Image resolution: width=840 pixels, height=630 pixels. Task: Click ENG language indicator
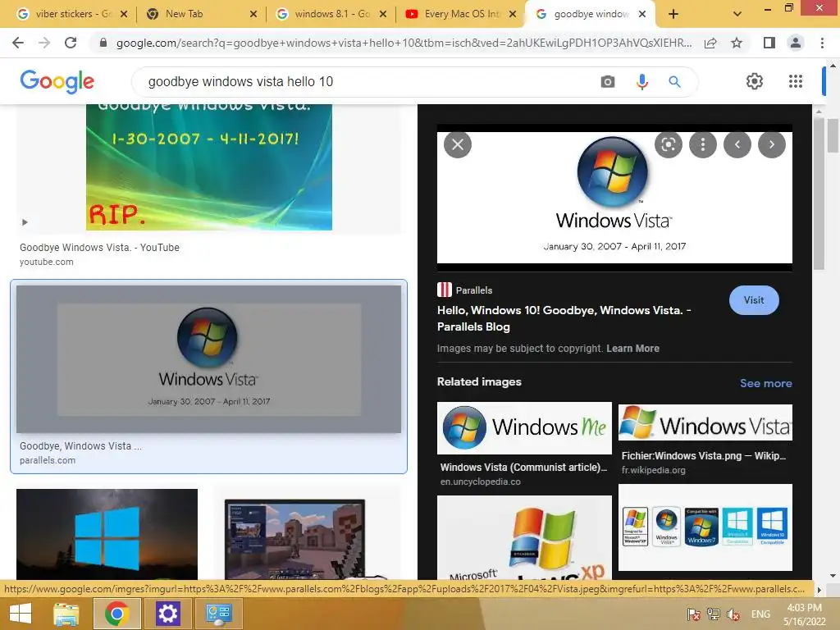coord(760,614)
